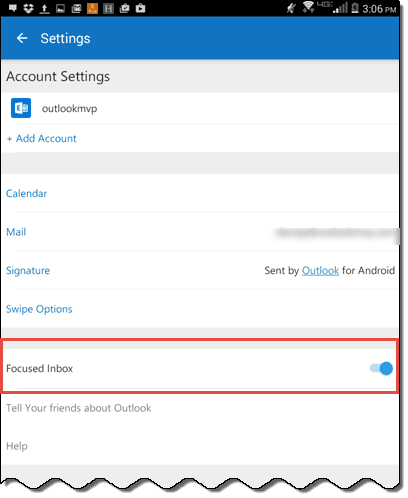Tap Add Account link
408x498 pixels.
point(42,138)
